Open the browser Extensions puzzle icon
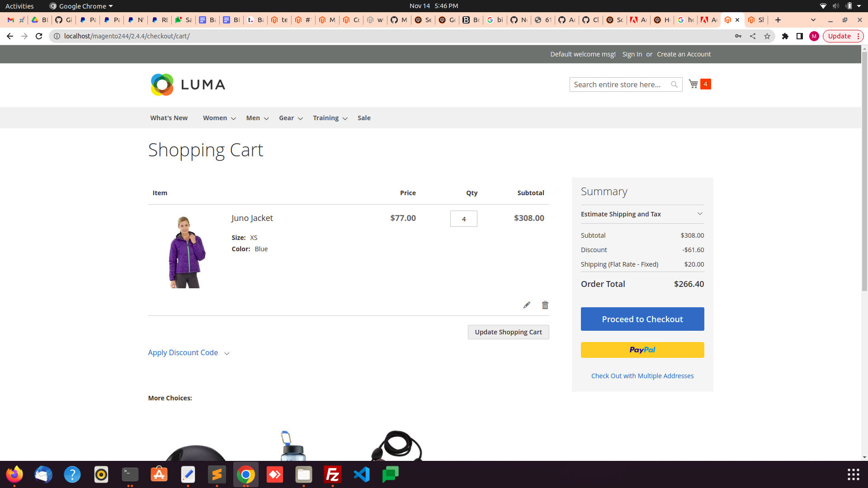Viewport: 868px width, 488px height. (x=785, y=36)
